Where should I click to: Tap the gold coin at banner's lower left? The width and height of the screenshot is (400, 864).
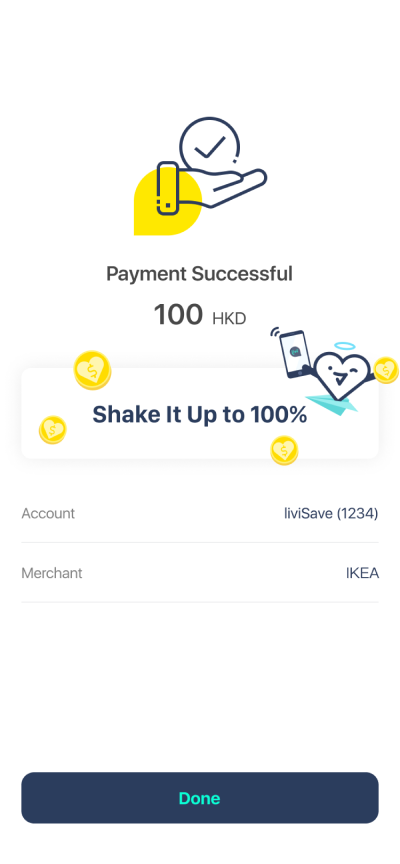tap(52, 430)
